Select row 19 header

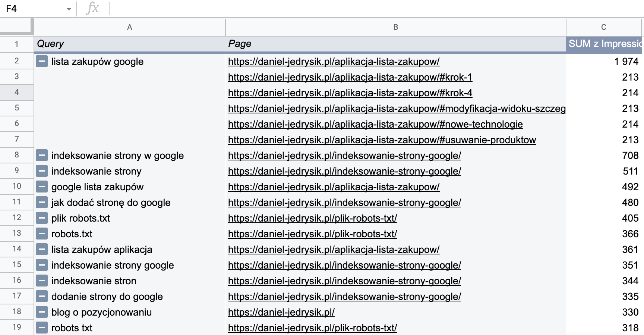tap(16, 327)
